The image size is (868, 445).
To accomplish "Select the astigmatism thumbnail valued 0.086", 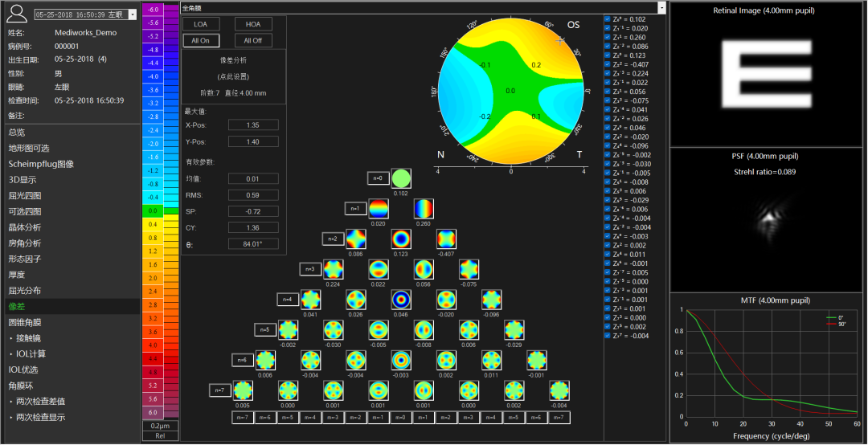I will point(356,239).
